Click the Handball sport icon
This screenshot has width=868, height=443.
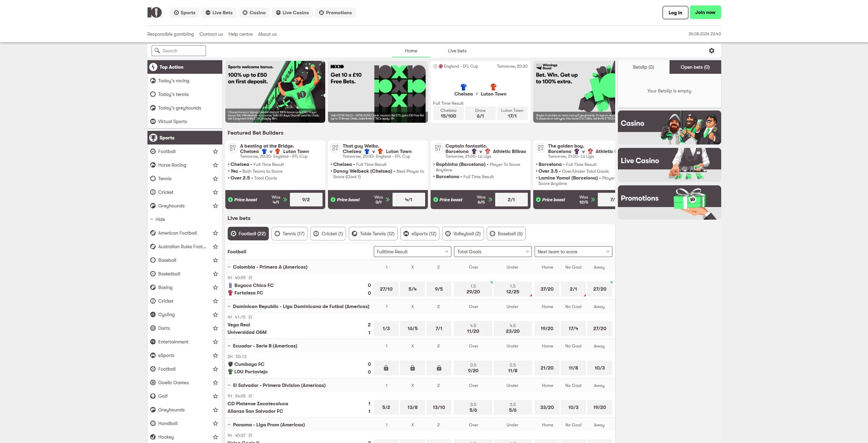(x=153, y=423)
